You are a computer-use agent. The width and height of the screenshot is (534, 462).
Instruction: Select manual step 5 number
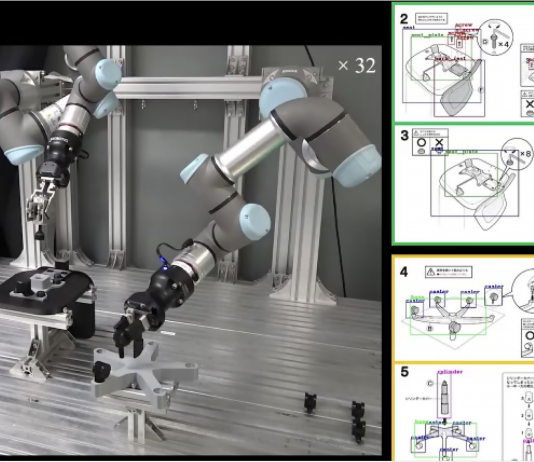coord(404,371)
